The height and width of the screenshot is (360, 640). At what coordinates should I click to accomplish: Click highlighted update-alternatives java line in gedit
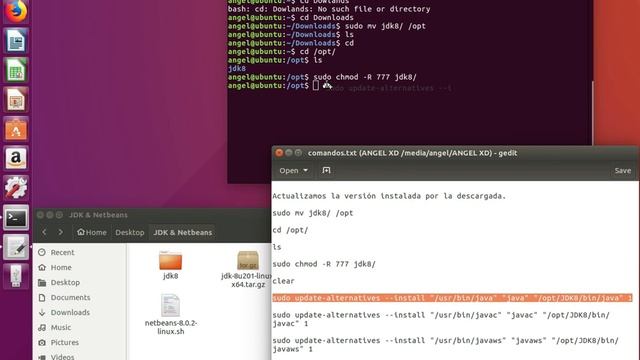pyautogui.click(x=452, y=298)
